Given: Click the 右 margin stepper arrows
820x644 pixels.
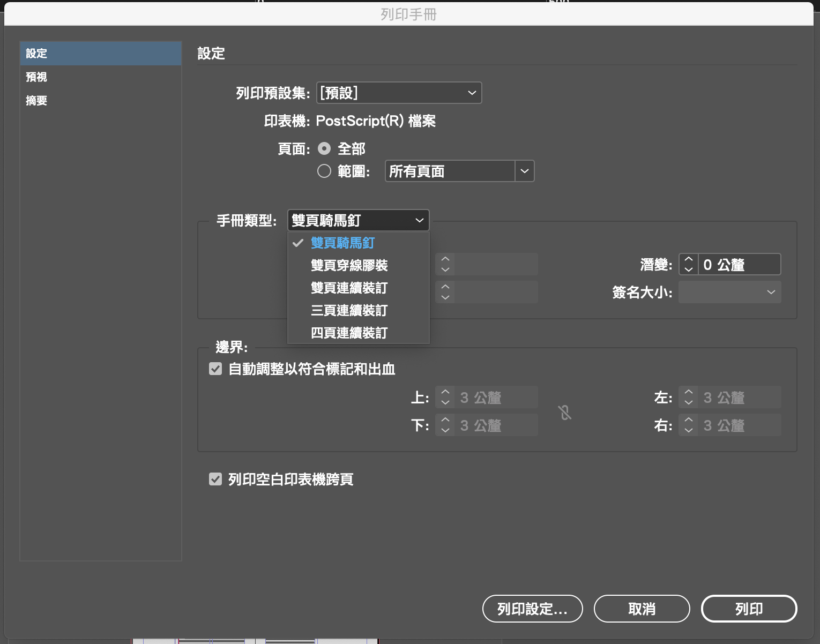Looking at the screenshot, I should tap(689, 425).
